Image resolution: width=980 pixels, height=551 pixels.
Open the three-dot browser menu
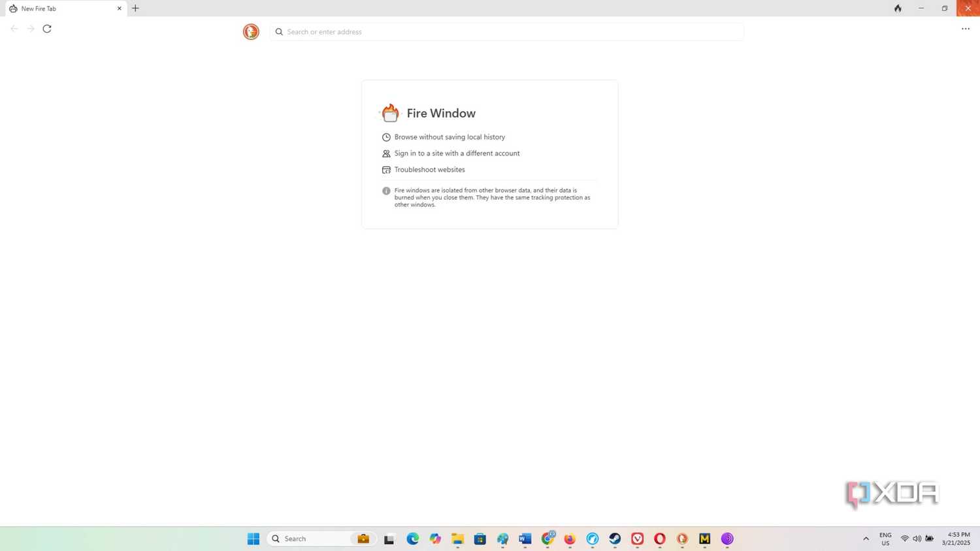[966, 29]
